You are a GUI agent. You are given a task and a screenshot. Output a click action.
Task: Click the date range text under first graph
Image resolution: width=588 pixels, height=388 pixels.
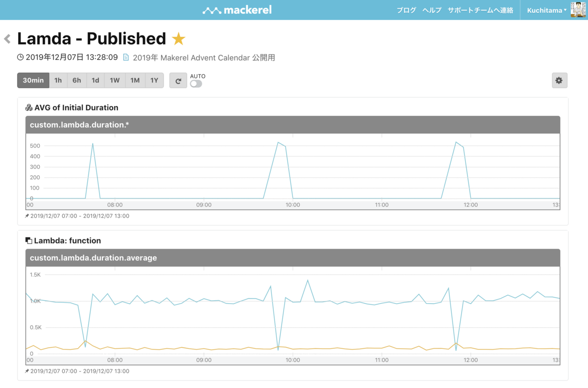[80, 216]
